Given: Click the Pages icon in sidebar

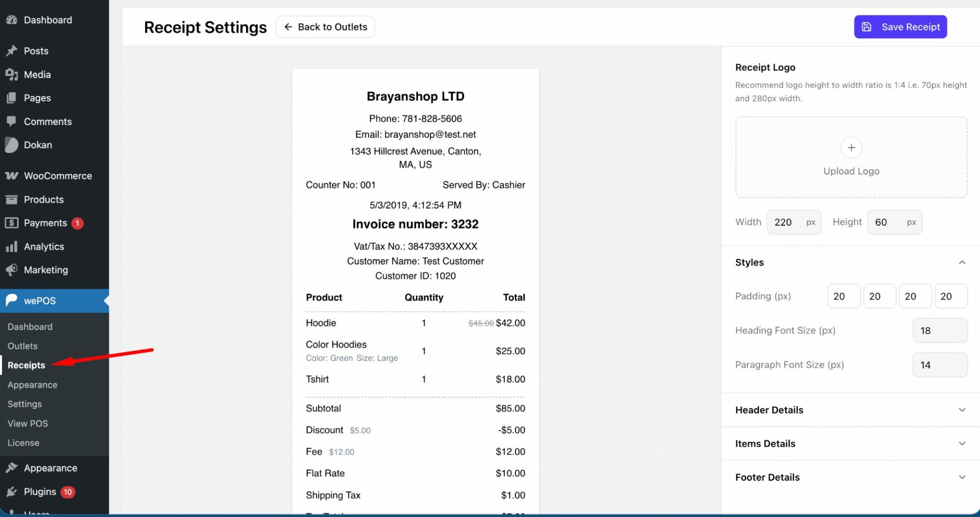Looking at the screenshot, I should pos(11,98).
